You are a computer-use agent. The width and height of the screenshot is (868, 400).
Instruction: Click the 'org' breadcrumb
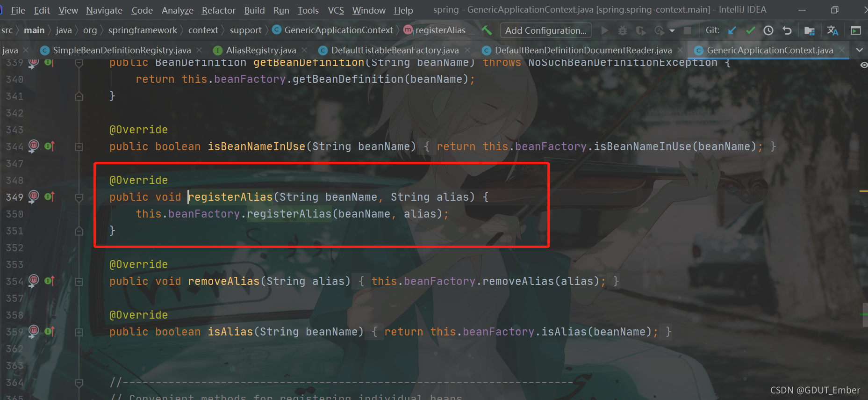click(x=90, y=30)
